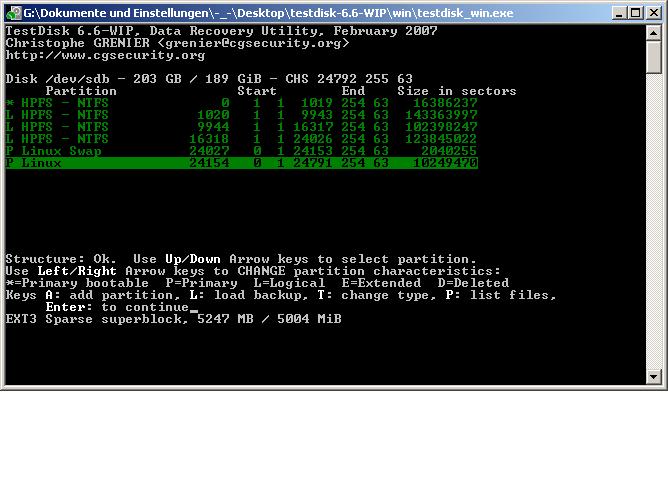Viewport: 668px width, 480px height.
Task: Click the 'Enter: to continue' prompt
Action: tap(117, 307)
